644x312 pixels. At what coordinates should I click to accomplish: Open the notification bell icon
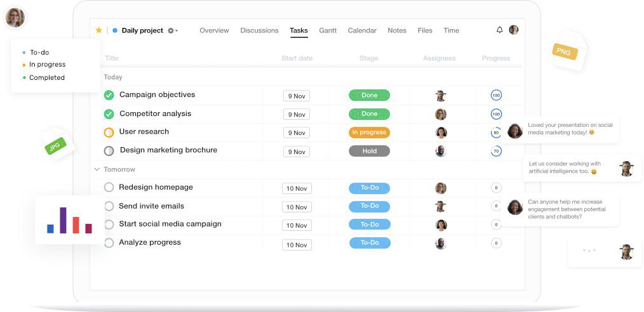[499, 30]
